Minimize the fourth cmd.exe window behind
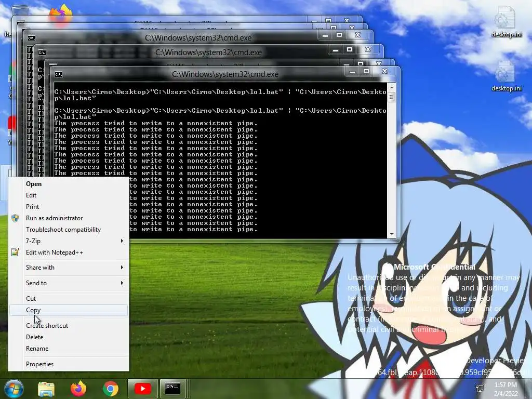This screenshot has width=532, height=399. coord(336,50)
